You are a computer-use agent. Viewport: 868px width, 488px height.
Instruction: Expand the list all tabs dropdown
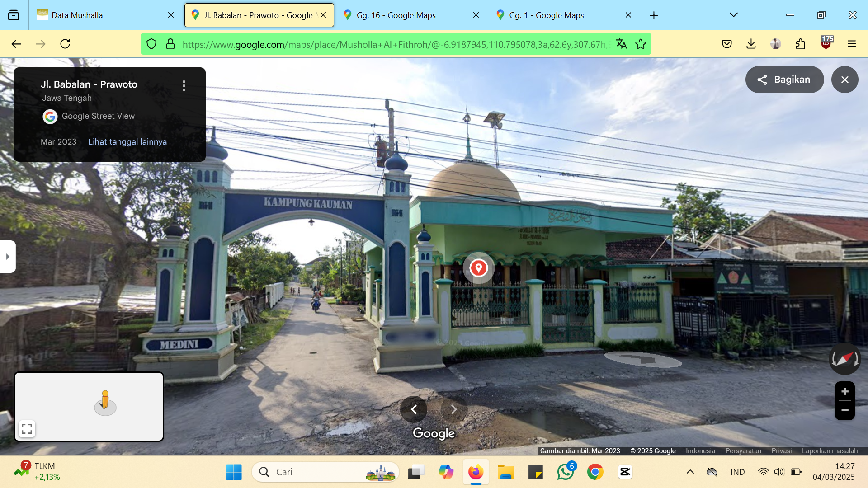coord(734,15)
